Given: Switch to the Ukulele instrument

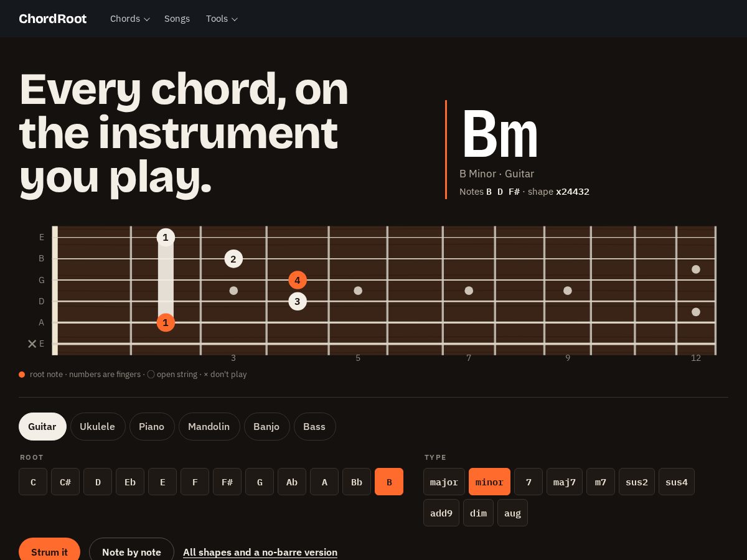Looking at the screenshot, I should click(98, 426).
